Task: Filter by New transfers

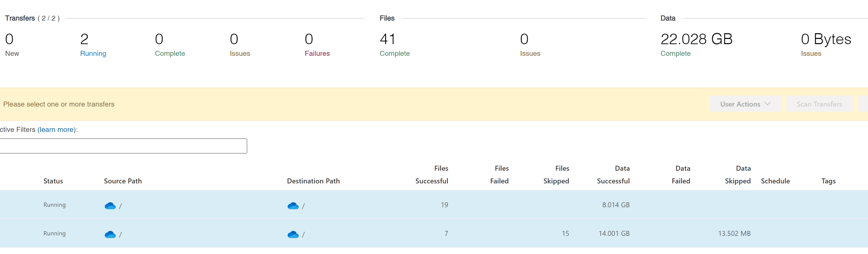Action: (12, 45)
